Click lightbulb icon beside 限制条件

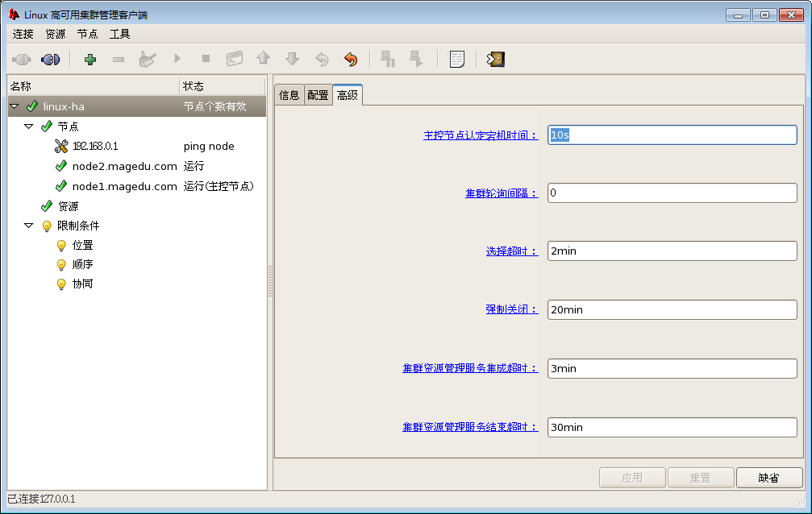[x=47, y=226]
